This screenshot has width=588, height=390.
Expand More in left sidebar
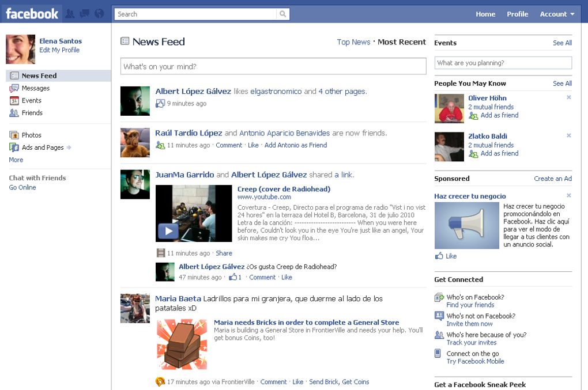coord(16,160)
